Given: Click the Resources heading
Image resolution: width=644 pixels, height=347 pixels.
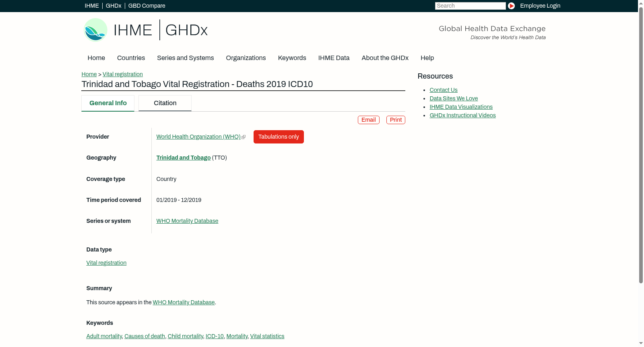Looking at the screenshot, I should [435, 77].
